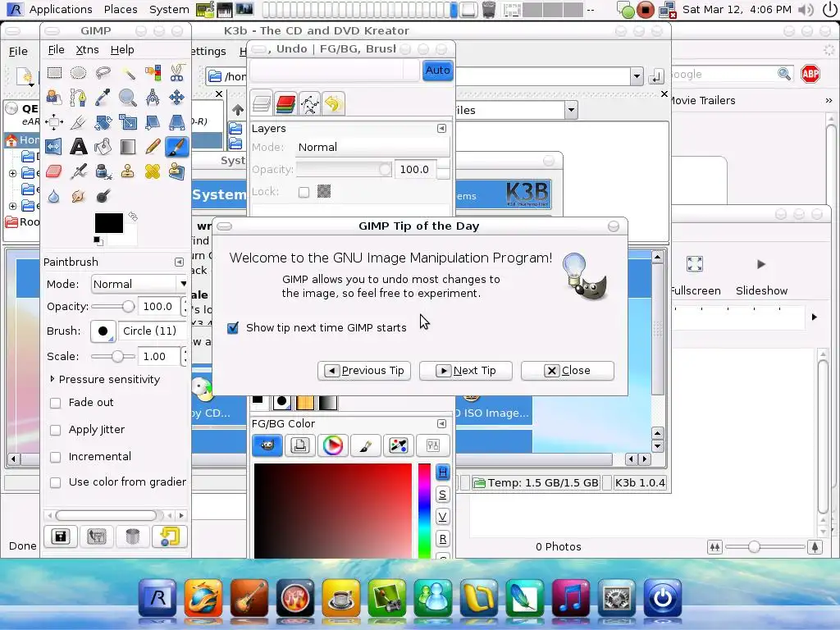The image size is (840, 630).
Task: Select the Smudge tool
Action: pos(78,196)
